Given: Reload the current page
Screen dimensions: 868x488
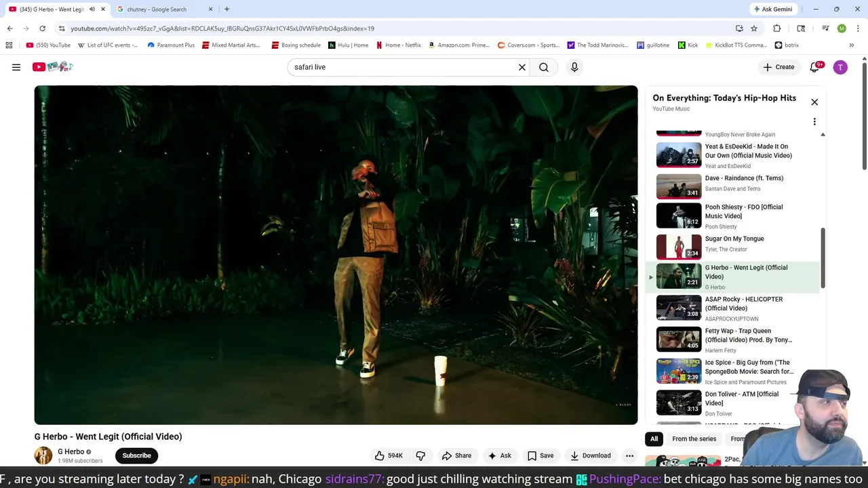Looking at the screenshot, I should click(x=42, y=28).
